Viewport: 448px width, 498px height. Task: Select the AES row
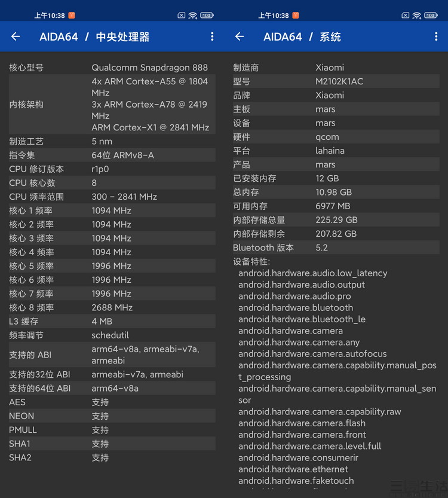112,402
